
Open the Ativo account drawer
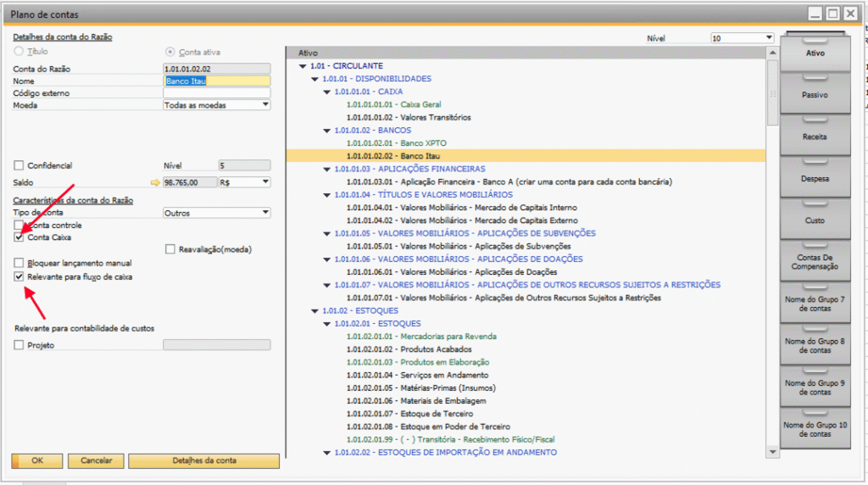[815, 53]
